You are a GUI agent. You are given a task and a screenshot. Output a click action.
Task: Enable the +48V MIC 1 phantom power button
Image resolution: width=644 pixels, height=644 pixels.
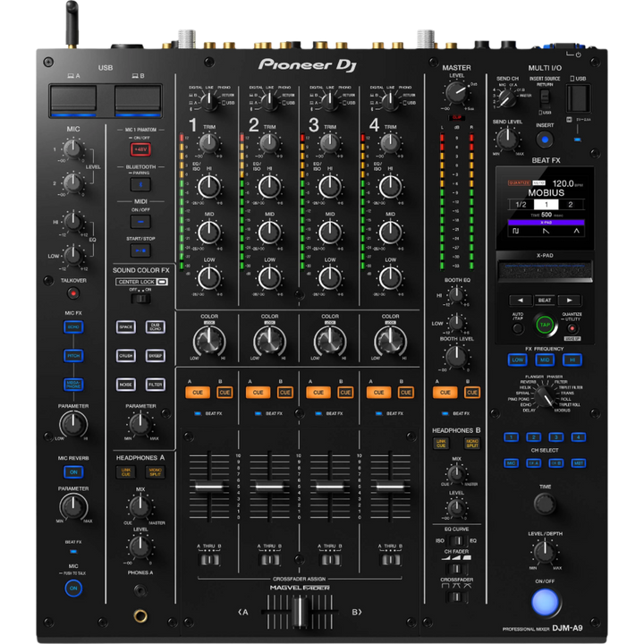click(140, 149)
